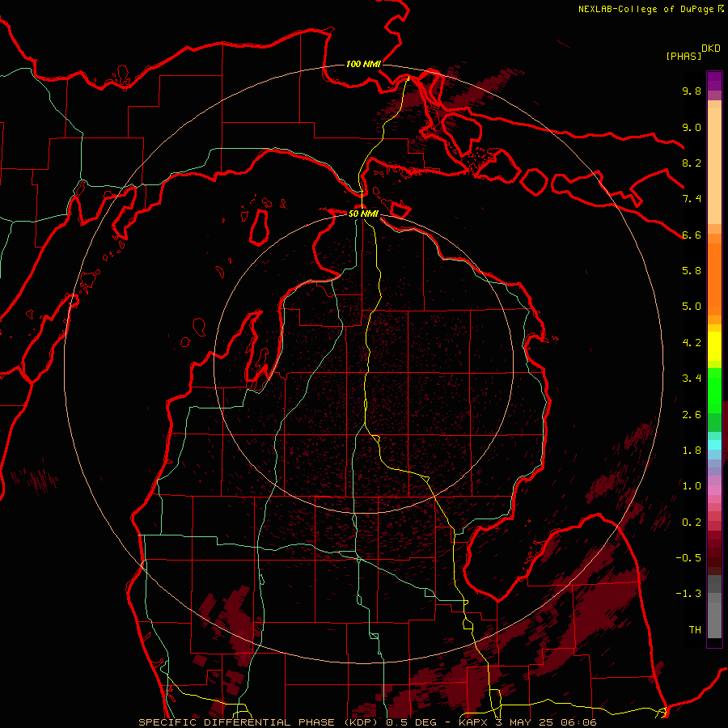Click the 3 MAY 25 date in caption

[525, 722]
